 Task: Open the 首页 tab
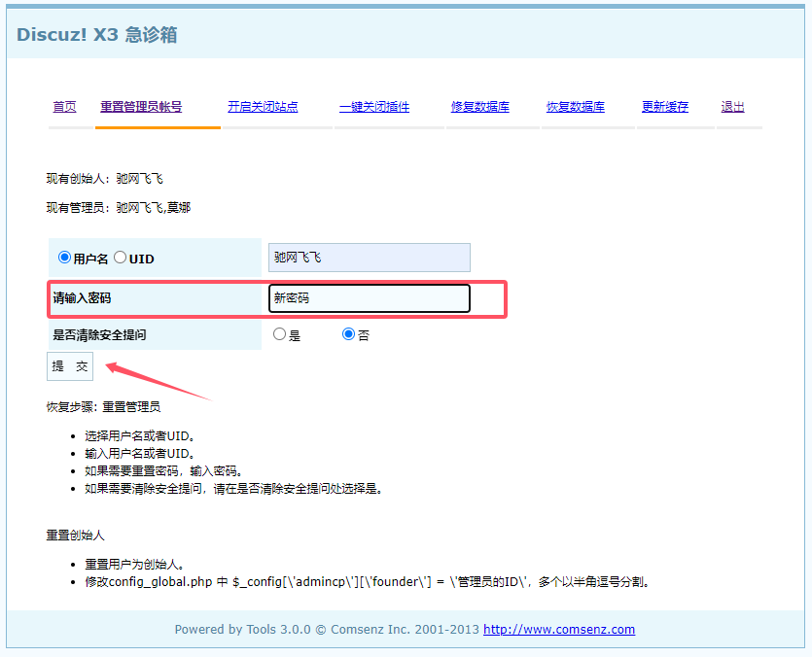(x=65, y=107)
